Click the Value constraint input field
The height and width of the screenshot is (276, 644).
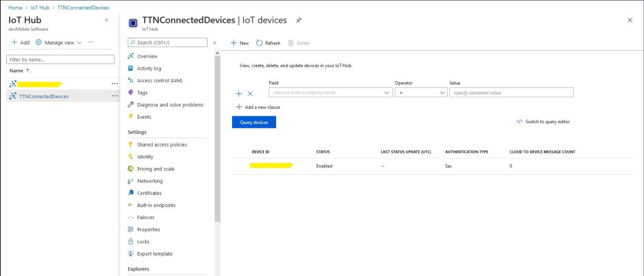(x=511, y=92)
